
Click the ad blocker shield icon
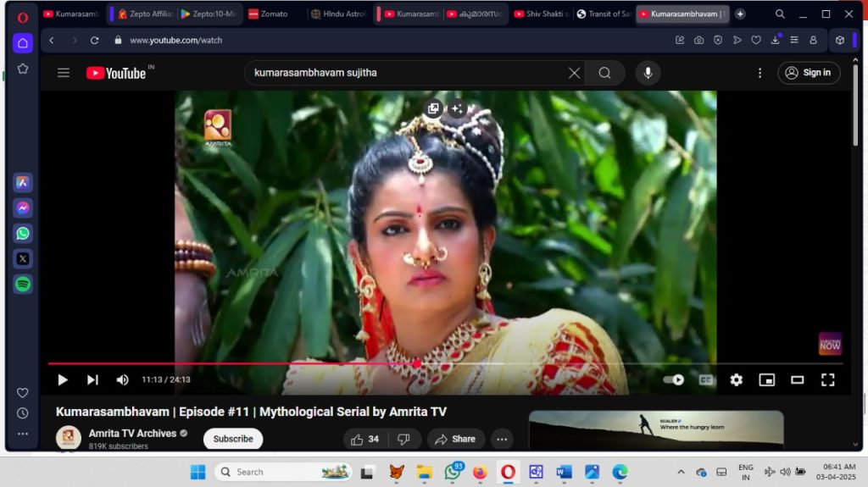coord(718,41)
